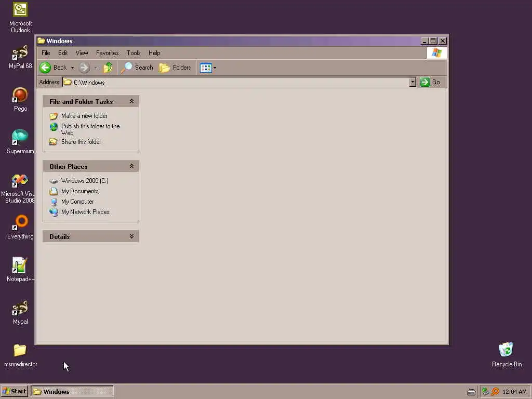This screenshot has width=532, height=399.
Task: Open the Views dropdown arrow
Action: [x=215, y=68]
